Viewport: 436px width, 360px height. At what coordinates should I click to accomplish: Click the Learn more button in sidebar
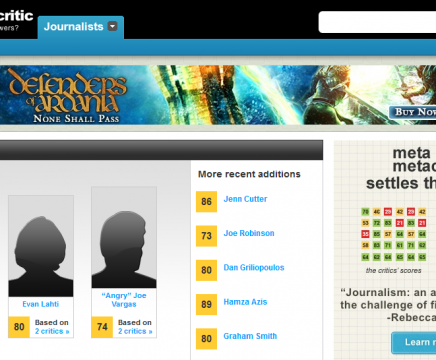tap(414, 342)
